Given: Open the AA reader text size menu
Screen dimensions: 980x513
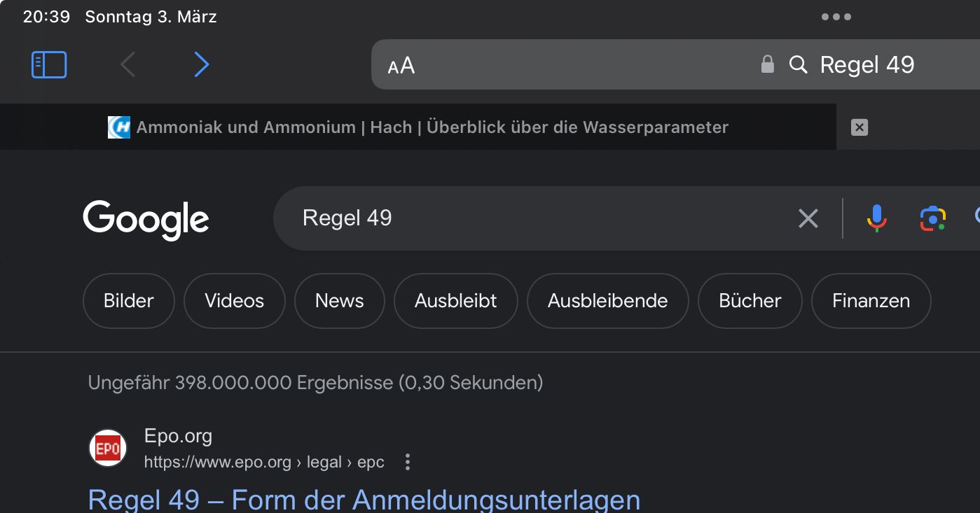Looking at the screenshot, I should (x=401, y=66).
